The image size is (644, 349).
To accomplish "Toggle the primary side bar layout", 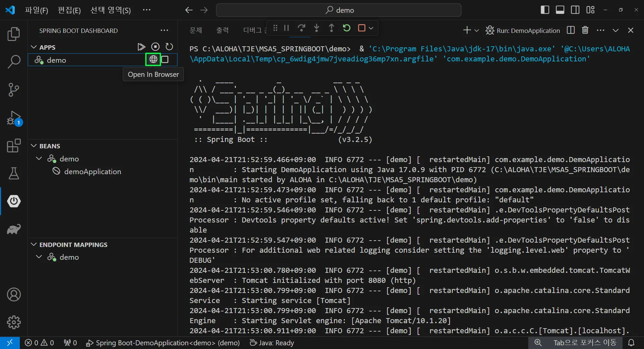I will tap(545, 10).
